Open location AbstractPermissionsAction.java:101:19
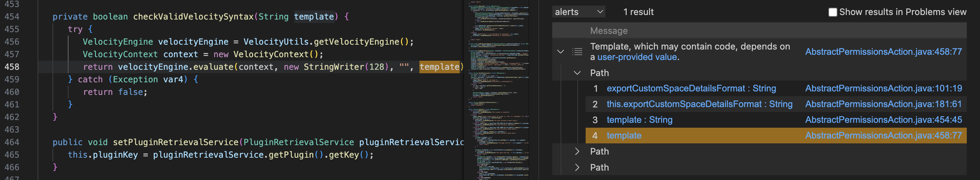 point(883,89)
